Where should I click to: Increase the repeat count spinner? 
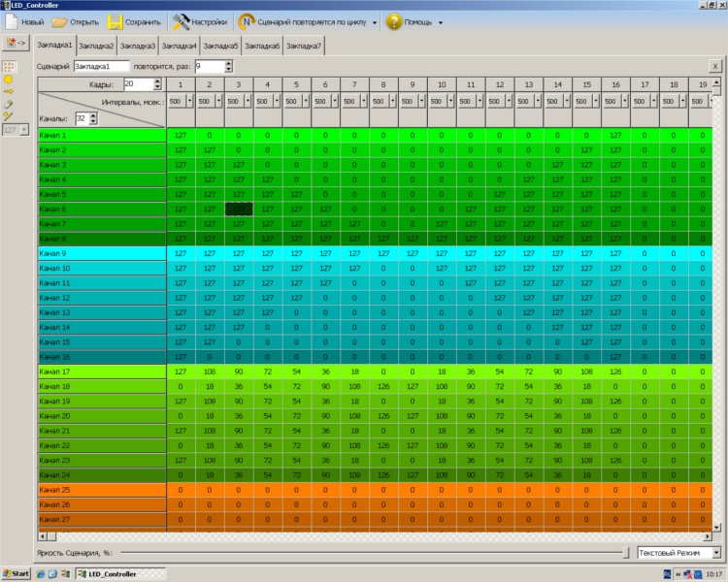point(228,63)
